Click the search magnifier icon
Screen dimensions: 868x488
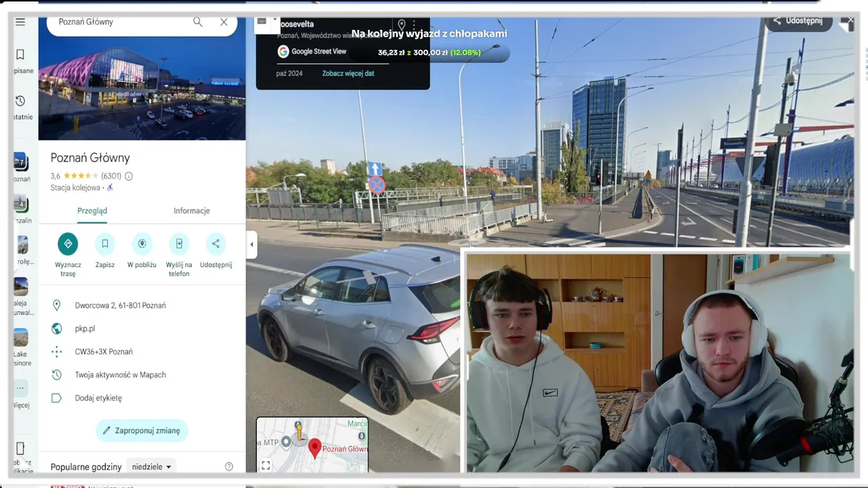pyautogui.click(x=198, y=22)
